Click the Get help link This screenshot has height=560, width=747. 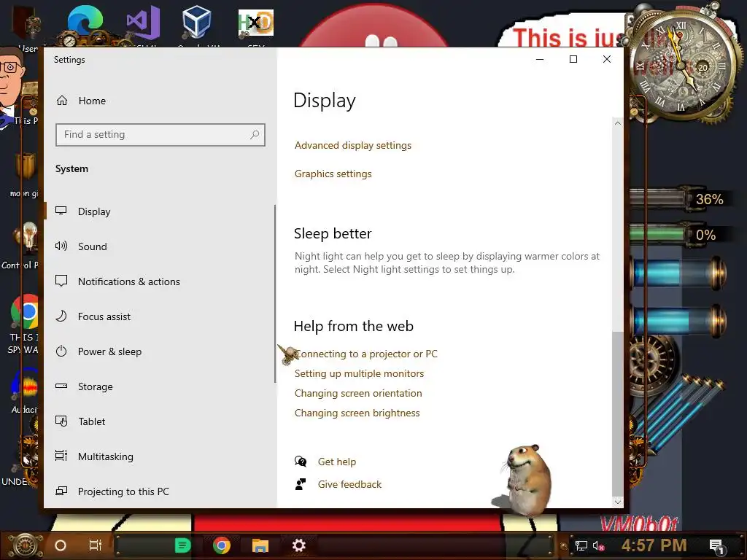(337, 462)
